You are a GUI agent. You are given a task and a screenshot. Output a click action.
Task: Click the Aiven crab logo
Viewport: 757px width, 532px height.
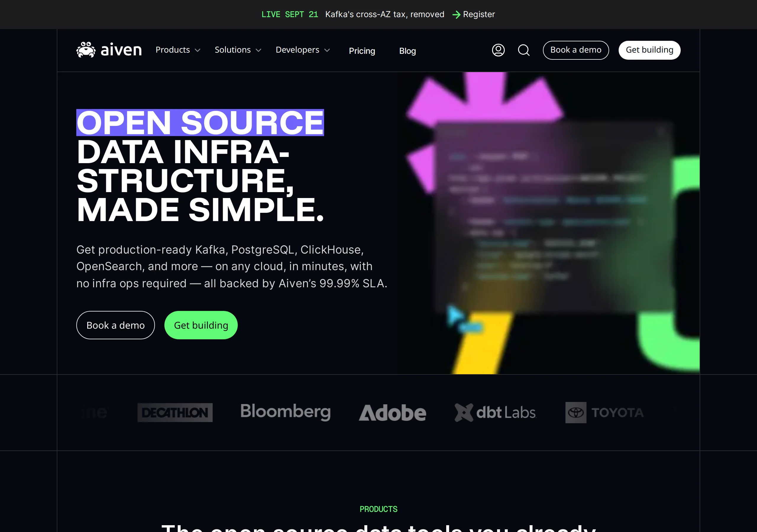coord(86,50)
